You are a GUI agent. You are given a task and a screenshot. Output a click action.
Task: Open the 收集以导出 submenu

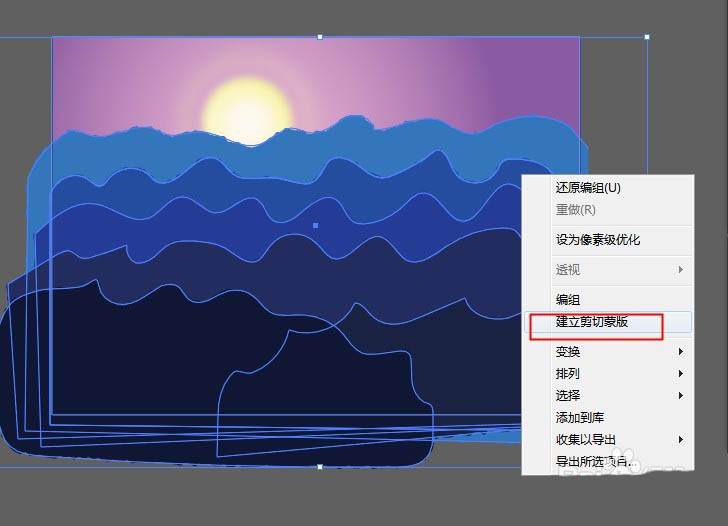pyautogui.click(x=608, y=439)
